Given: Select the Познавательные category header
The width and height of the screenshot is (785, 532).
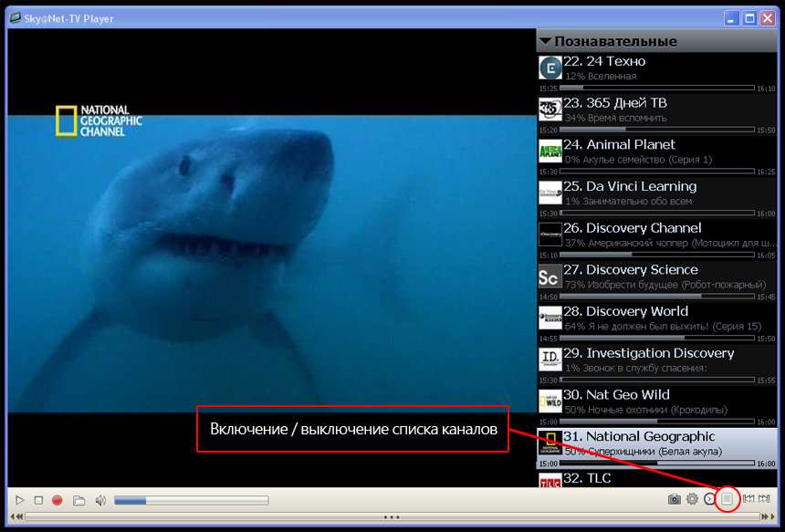Looking at the screenshot, I should pos(657,41).
